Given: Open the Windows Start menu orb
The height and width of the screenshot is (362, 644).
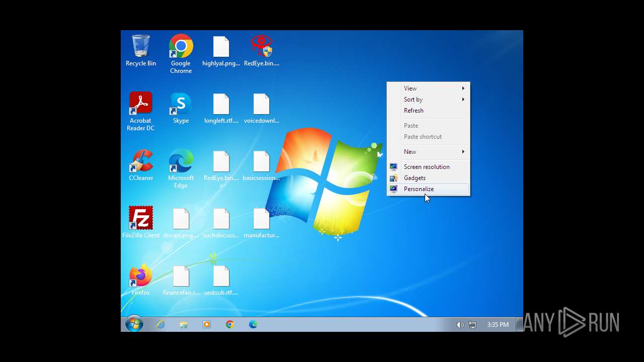Looking at the screenshot, I should click(134, 324).
